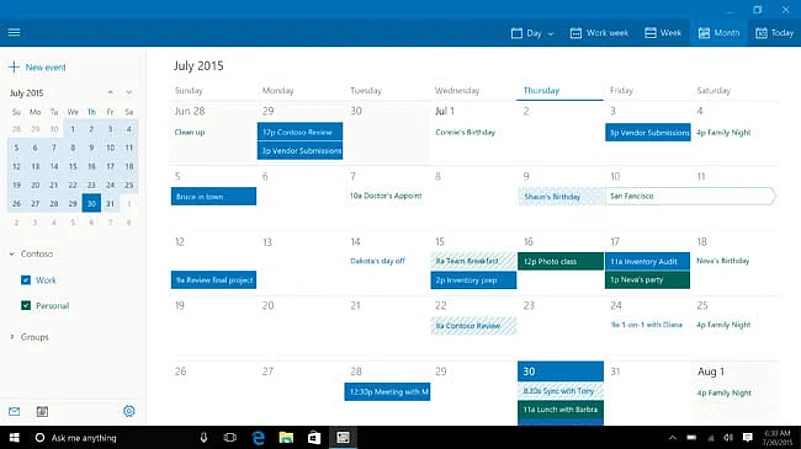Viewport: 801px width, 449px height.
Task: Click the Cortana microphone icon
Action: click(203, 438)
